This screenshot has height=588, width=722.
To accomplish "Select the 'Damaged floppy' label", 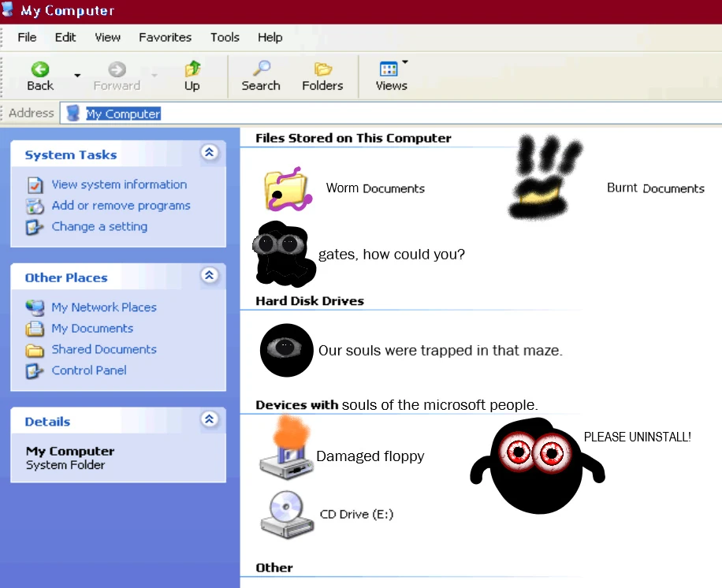I will 370,456.
